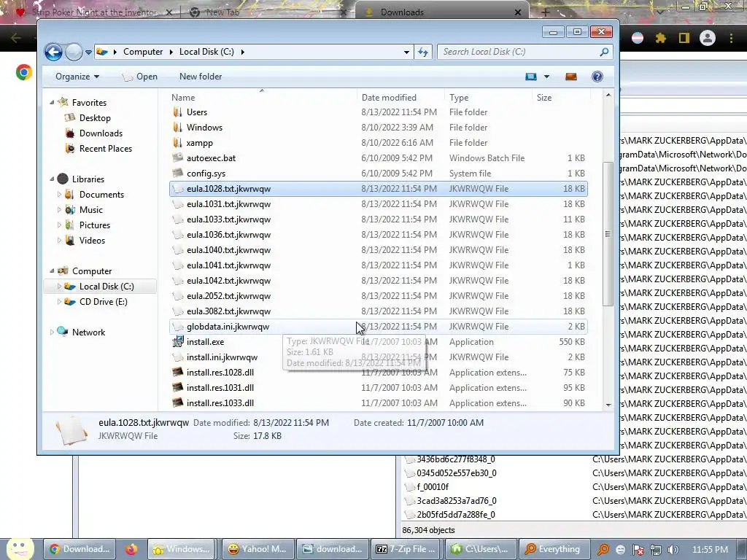Select the Users folder icon
The width and height of the screenshot is (747, 560).
[178, 112]
